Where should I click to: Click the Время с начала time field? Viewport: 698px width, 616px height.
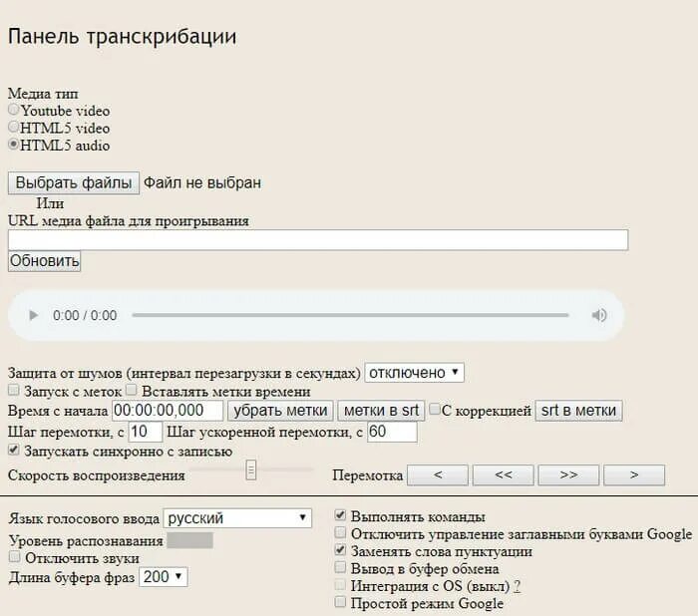pos(168,410)
